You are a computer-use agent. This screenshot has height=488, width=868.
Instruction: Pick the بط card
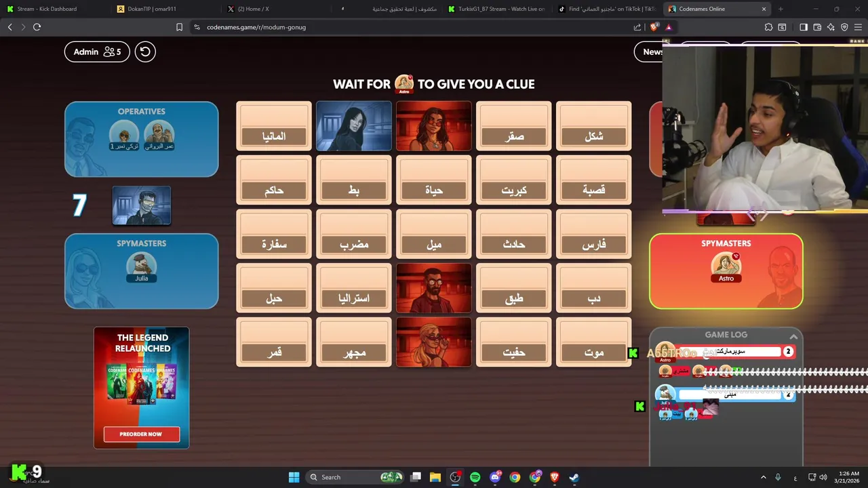[354, 180]
